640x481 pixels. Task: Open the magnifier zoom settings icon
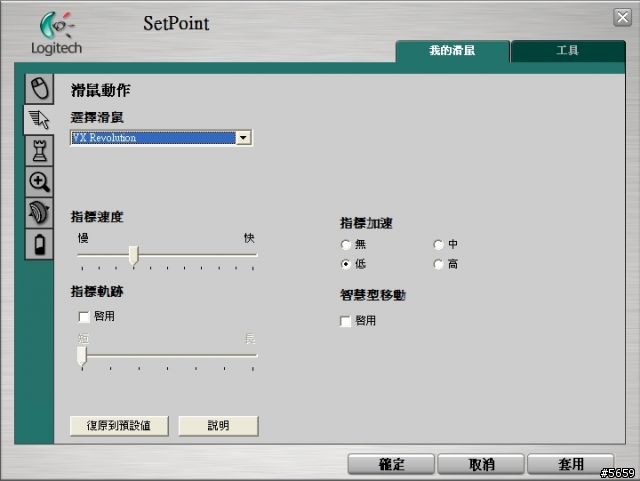[x=39, y=182]
